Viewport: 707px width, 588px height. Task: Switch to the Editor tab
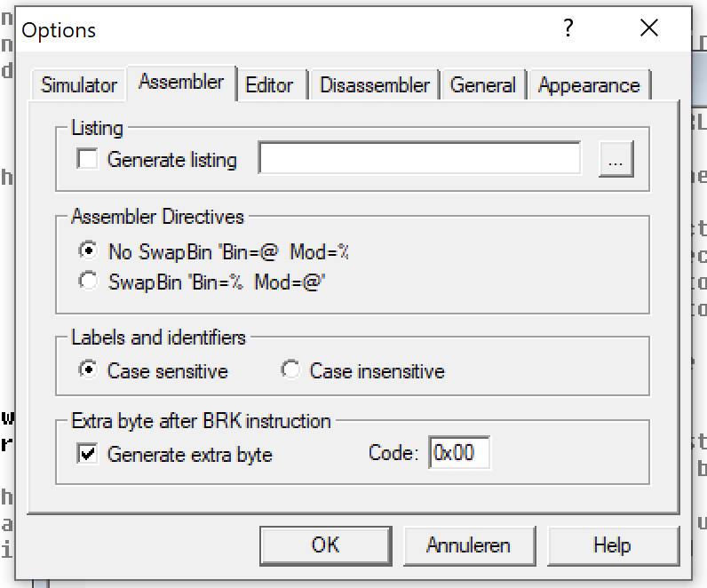point(269,85)
